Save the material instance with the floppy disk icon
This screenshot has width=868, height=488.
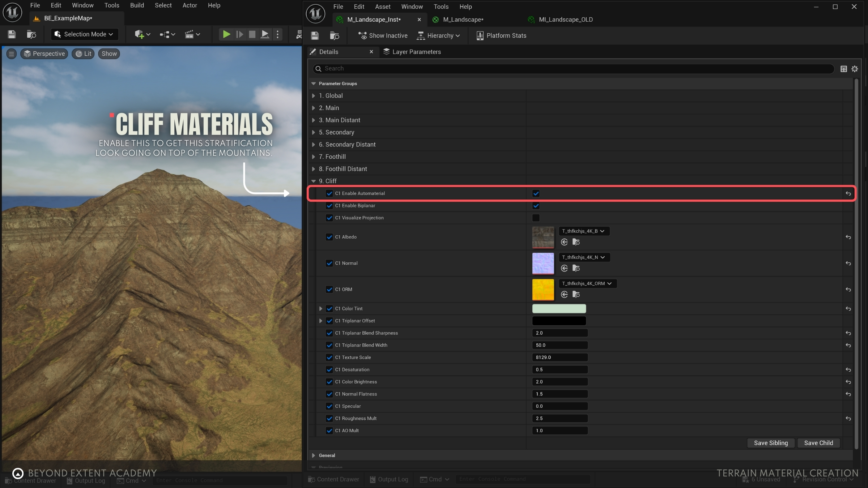[x=315, y=35]
